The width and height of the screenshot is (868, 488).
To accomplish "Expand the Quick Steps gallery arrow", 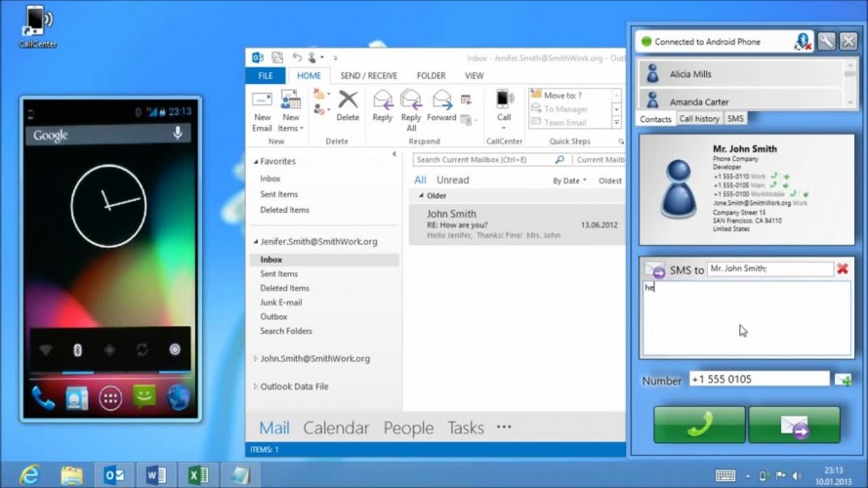I will pos(616,123).
